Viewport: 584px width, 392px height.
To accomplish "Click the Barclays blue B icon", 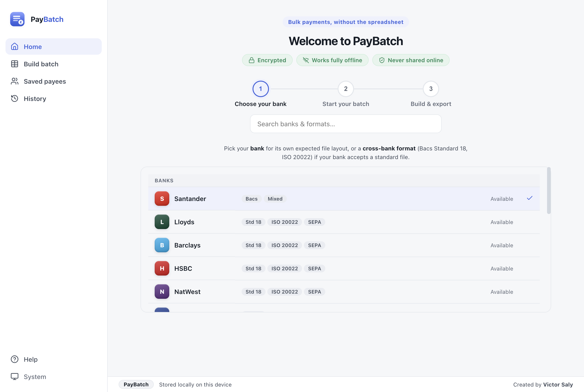I will point(162,245).
